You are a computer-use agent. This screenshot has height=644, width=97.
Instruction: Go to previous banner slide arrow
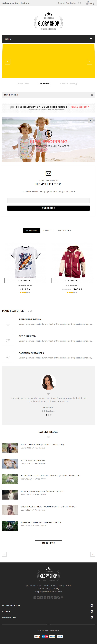coord(7,62)
